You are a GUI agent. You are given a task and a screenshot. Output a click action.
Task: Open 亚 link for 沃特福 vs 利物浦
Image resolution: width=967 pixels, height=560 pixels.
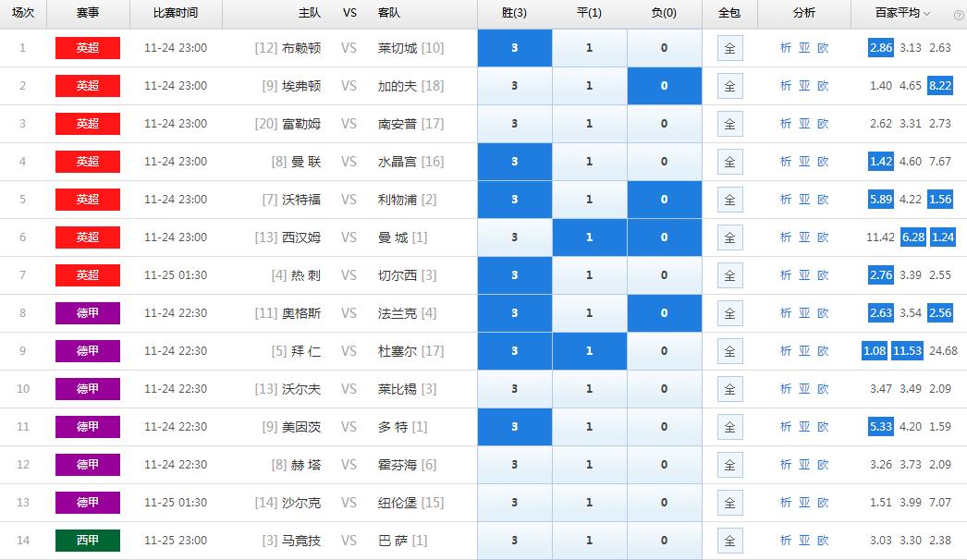pyautogui.click(x=804, y=200)
